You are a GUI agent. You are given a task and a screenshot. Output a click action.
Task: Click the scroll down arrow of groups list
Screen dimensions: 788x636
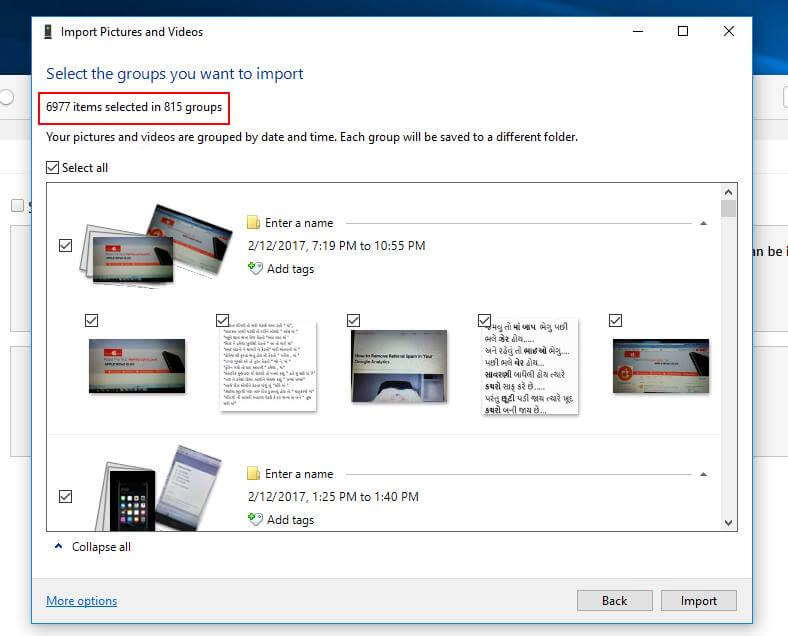coord(729,522)
